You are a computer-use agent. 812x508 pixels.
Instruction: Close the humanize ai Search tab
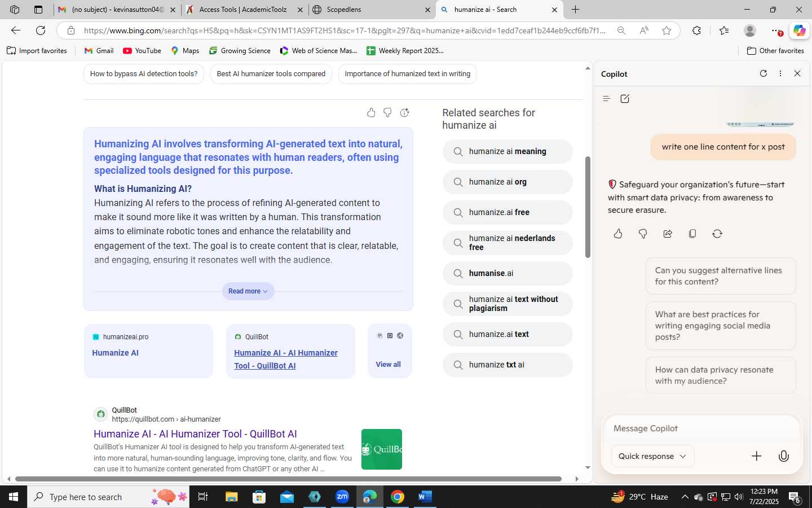[x=554, y=10]
